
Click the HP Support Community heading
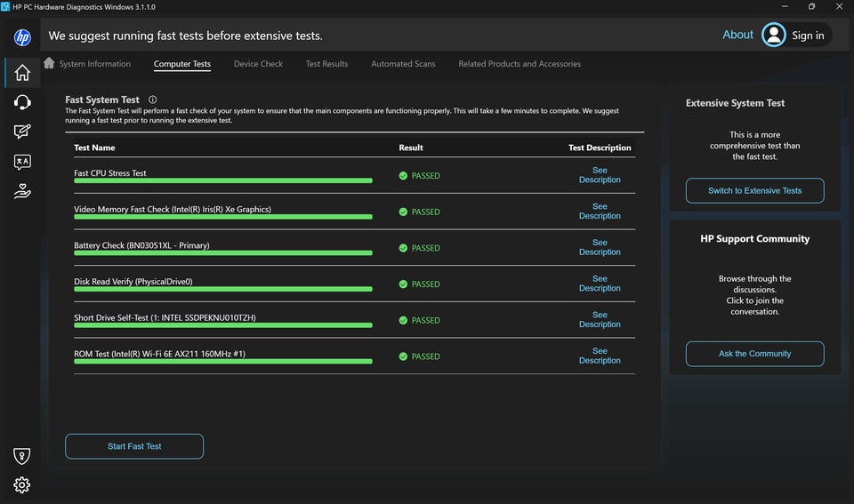[754, 238]
